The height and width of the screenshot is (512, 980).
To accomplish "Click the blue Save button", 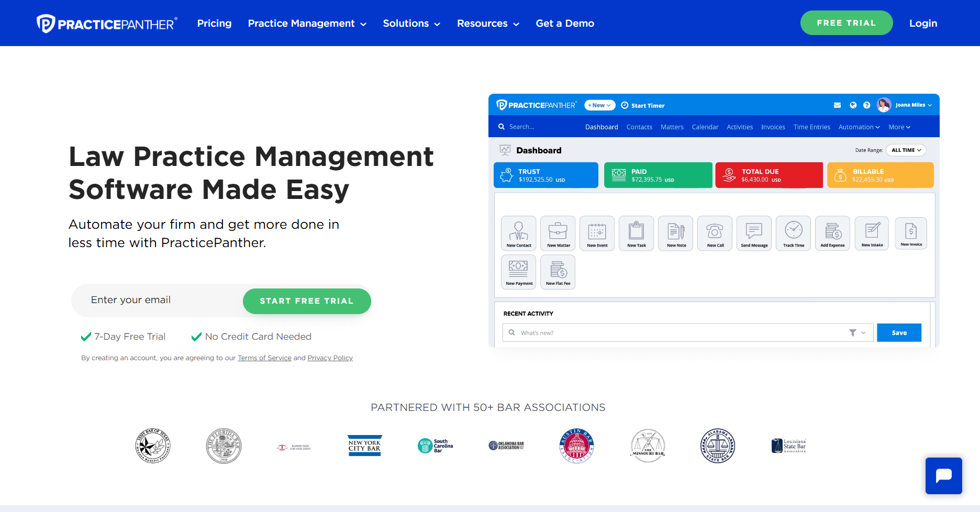I will [x=899, y=333].
